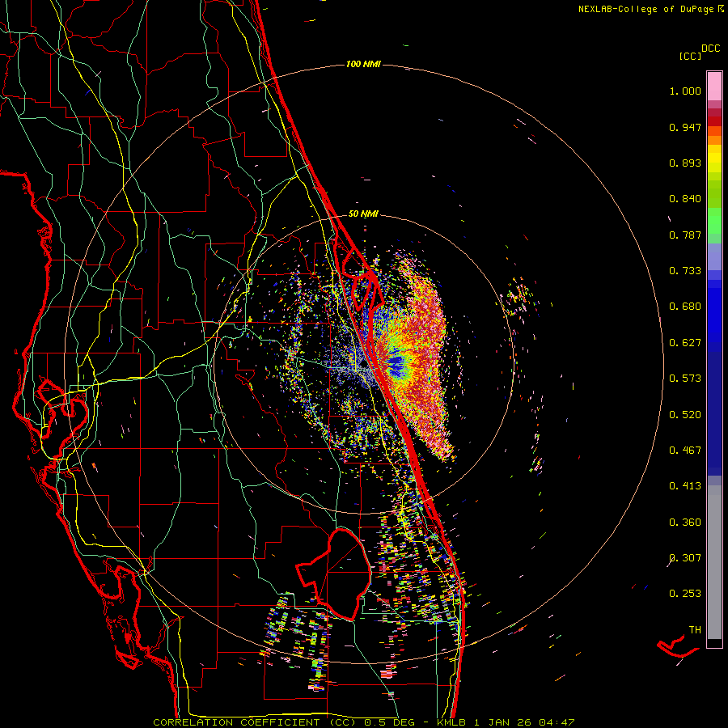Viewport: 728px width, 728px height.
Task: Click the 0.520 scale value
Action: [685, 415]
